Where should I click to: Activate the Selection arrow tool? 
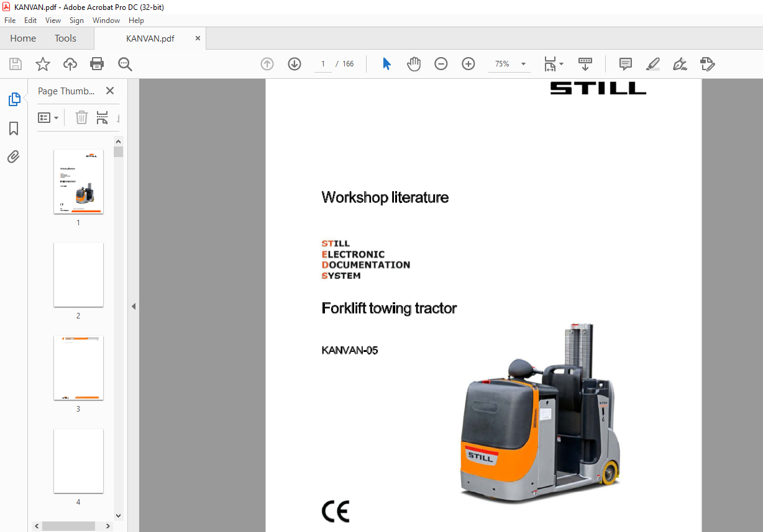coord(386,64)
